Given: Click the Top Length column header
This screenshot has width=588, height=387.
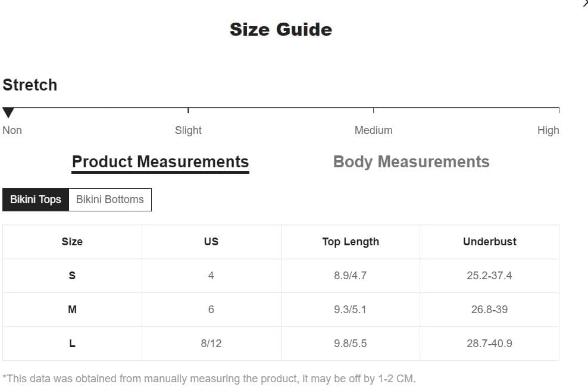Looking at the screenshot, I should point(351,242).
